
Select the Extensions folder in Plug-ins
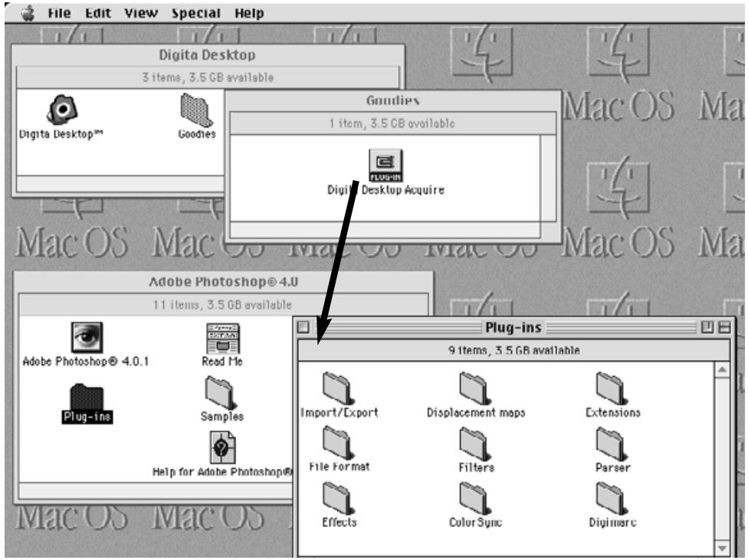coord(612,388)
